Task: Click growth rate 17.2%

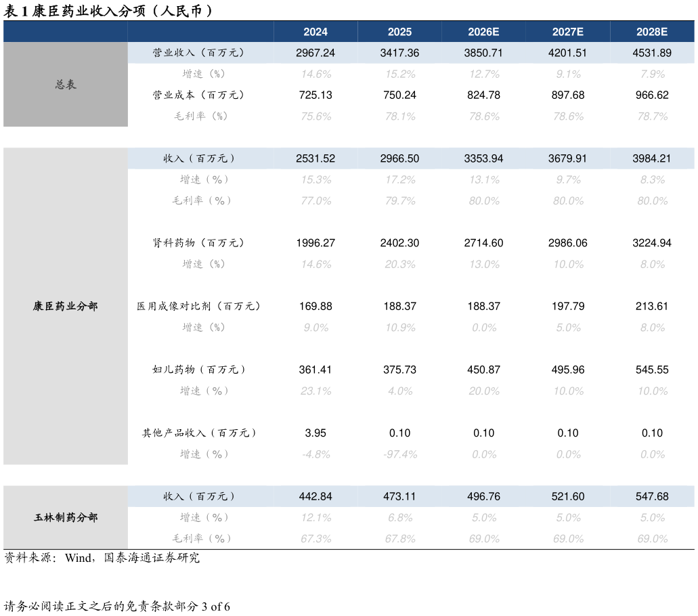Action: coord(400,180)
